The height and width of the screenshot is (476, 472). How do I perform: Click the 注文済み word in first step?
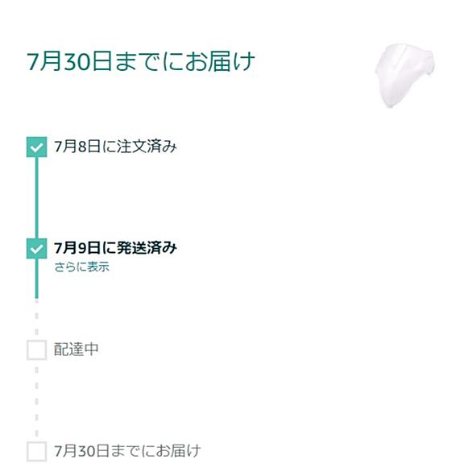tap(147, 147)
